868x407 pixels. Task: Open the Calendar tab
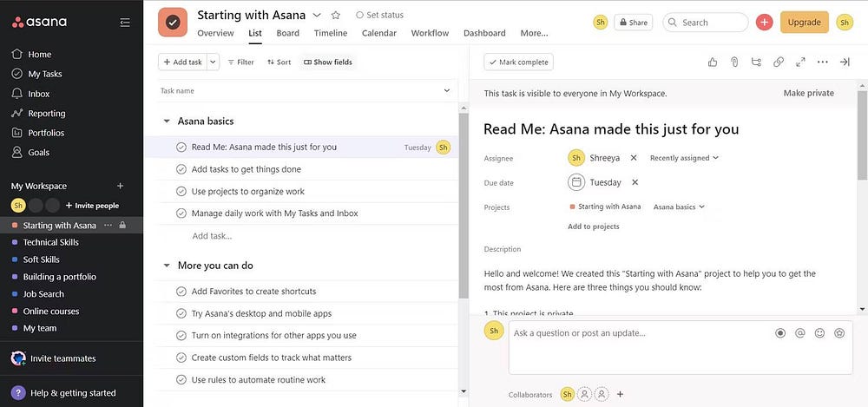click(x=379, y=33)
